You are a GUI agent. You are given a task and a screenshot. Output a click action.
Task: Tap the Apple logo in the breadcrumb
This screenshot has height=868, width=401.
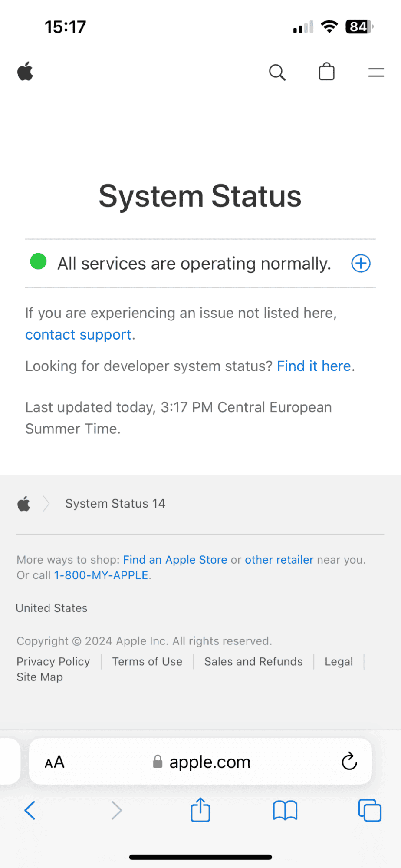pos(23,504)
